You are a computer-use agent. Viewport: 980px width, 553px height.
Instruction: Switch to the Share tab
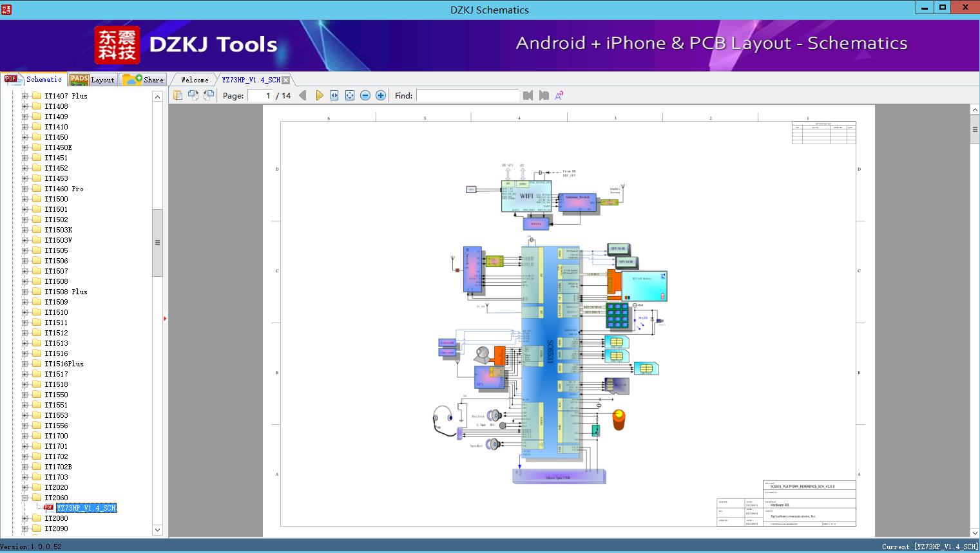tap(144, 80)
